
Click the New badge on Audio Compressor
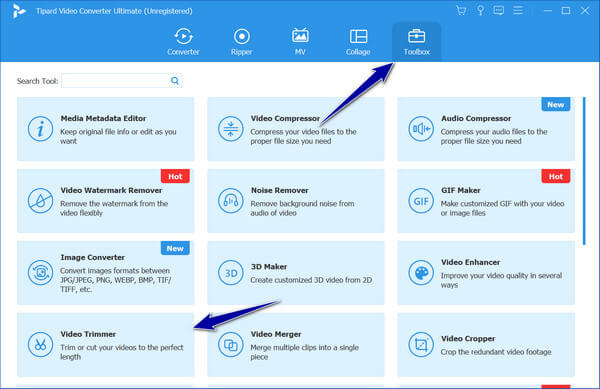point(556,104)
